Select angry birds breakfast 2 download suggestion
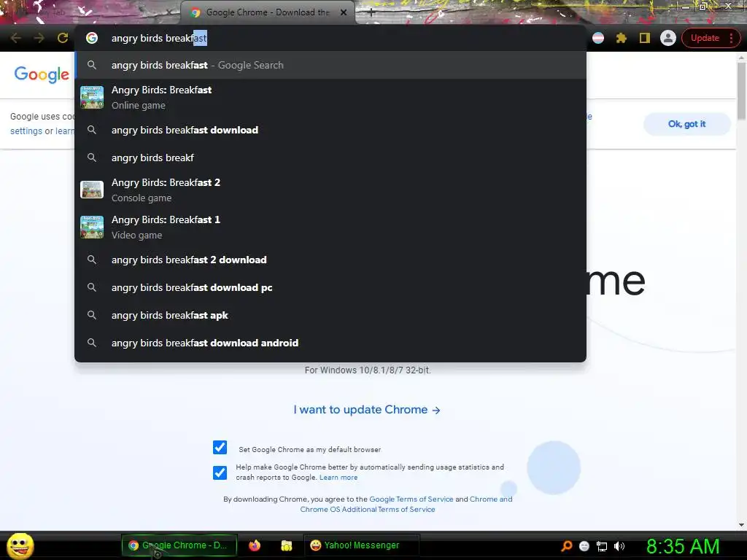This screenshot has height=560, width=747. pos(330,260)
